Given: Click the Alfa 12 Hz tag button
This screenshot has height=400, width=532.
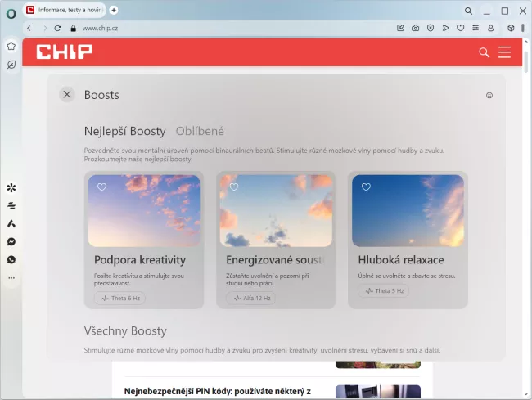Looking at the screenshot, I should [x=250, y=299].
